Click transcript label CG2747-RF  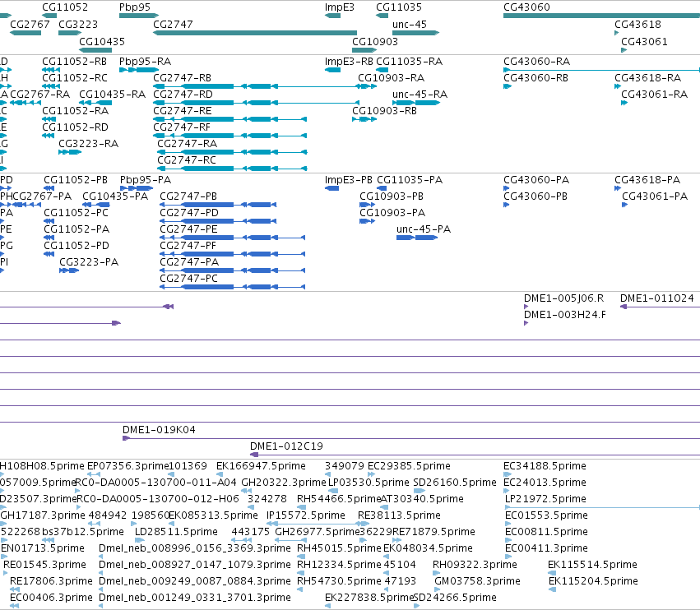point(182,127)
